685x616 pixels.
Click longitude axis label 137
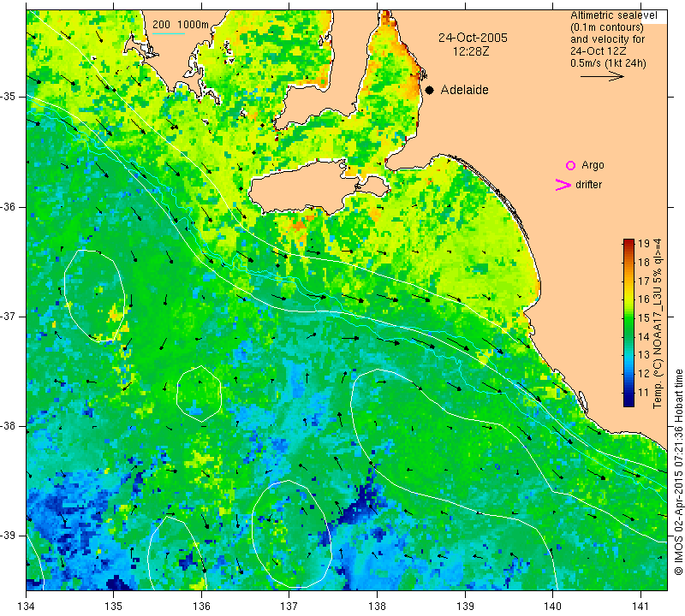(289, 607)
